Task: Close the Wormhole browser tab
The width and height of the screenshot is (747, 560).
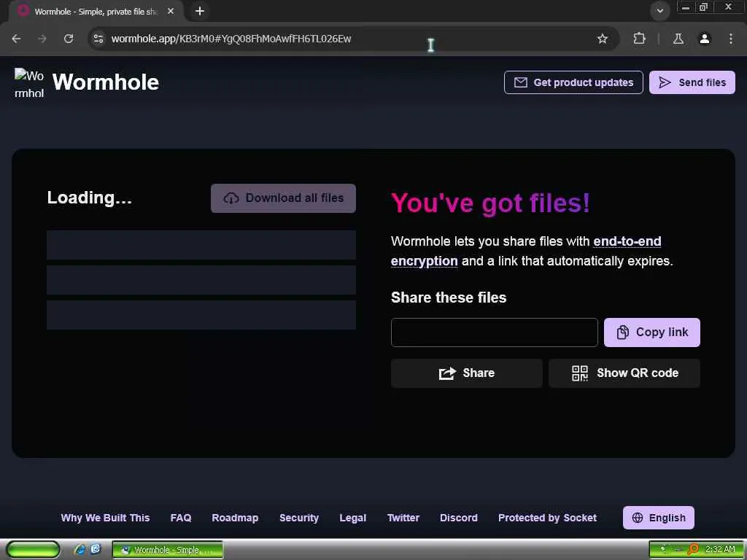Action: click(171, 11)
